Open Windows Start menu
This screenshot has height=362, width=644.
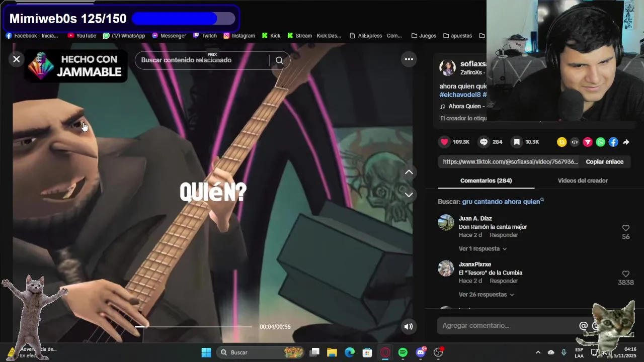click(206, 352)
